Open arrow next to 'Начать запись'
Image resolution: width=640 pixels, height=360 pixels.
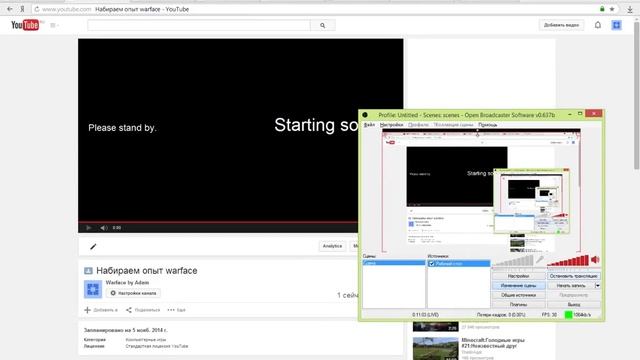click(x=598, y=286)
